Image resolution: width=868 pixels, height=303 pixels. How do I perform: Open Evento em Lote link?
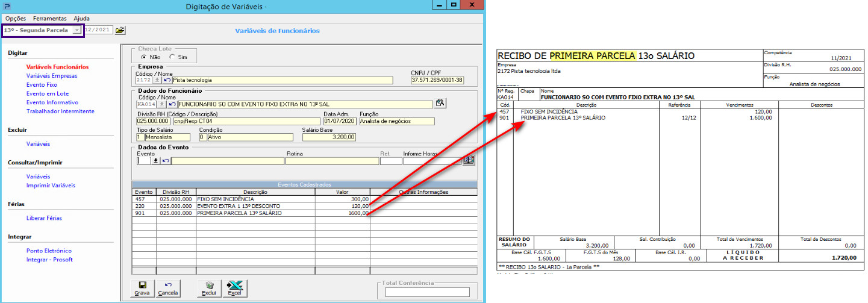[x=47, y=93]
